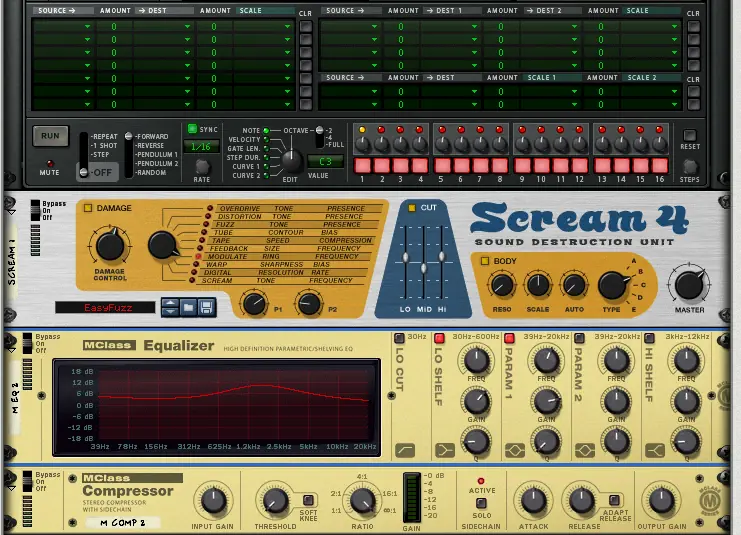This screenshot has height=535, width=741.
Task: Select the DISTORTION damage type
Action: coord(239,216)
